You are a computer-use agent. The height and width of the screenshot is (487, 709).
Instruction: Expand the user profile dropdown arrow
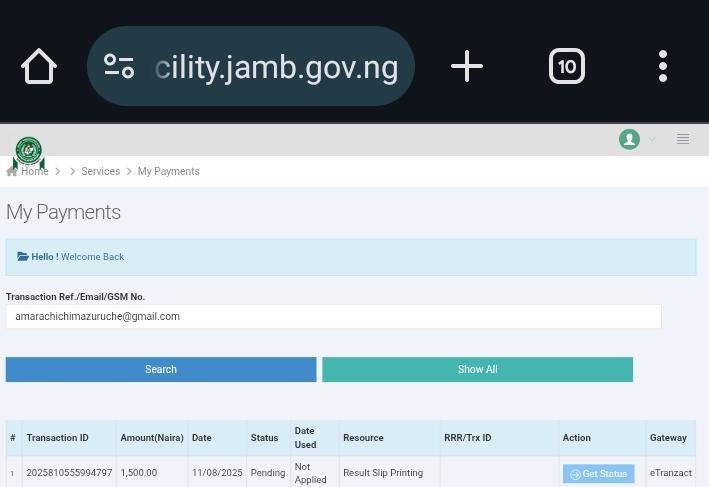[x=652, y=139]
